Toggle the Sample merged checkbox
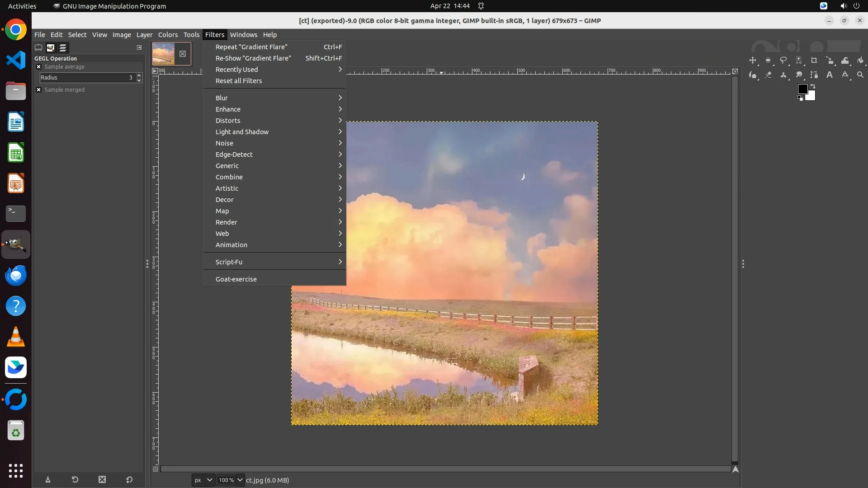 tap(39, 90)
